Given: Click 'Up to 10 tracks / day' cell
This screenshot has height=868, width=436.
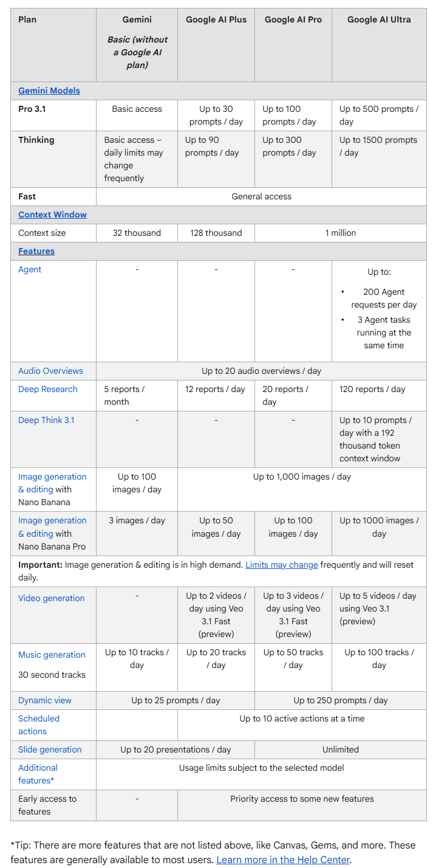Looking at the screenshot, I should 137,667.
